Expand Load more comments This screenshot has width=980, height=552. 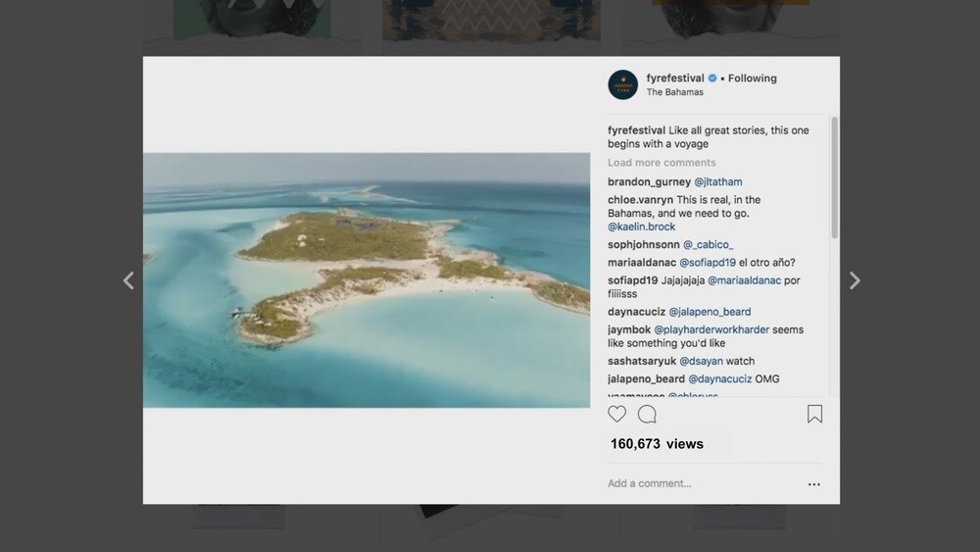[661, 163]
